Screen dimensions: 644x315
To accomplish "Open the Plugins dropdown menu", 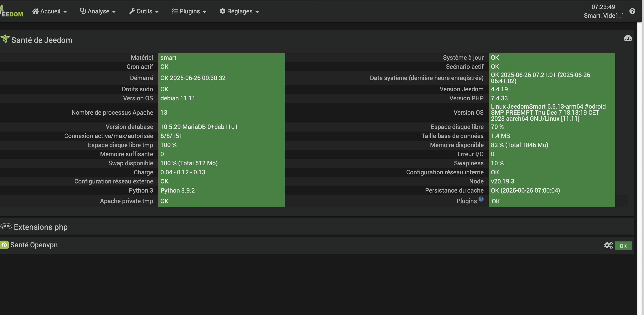I will point(189,11).
